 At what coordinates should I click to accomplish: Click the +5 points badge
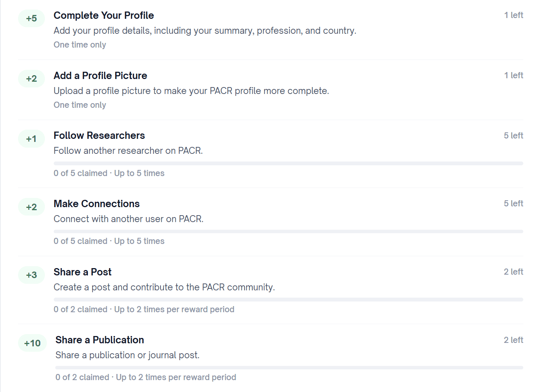click(31, 18)
